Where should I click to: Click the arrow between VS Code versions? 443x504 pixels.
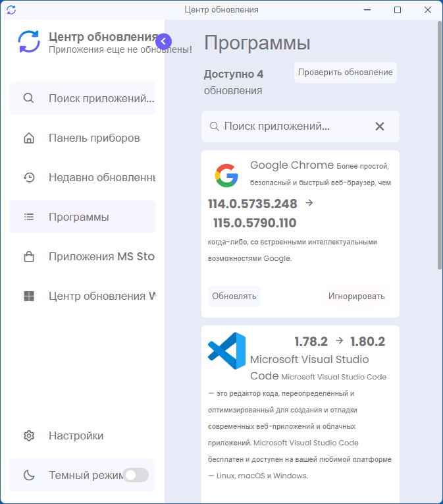tap(340, 341)
